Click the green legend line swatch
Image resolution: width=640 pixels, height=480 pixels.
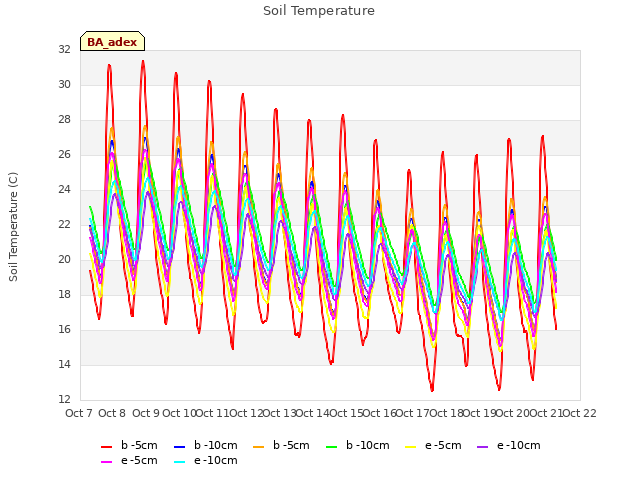331,447
